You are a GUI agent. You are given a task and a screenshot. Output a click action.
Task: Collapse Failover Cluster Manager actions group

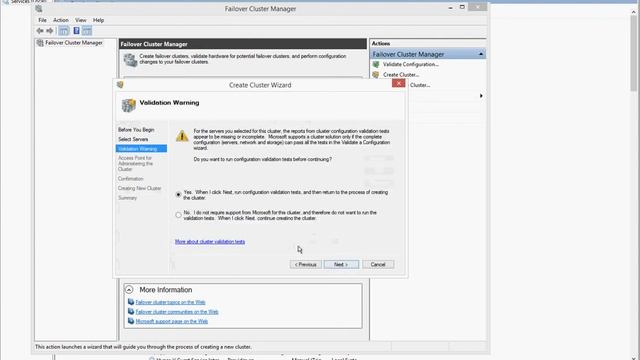(x=481, y=54)
